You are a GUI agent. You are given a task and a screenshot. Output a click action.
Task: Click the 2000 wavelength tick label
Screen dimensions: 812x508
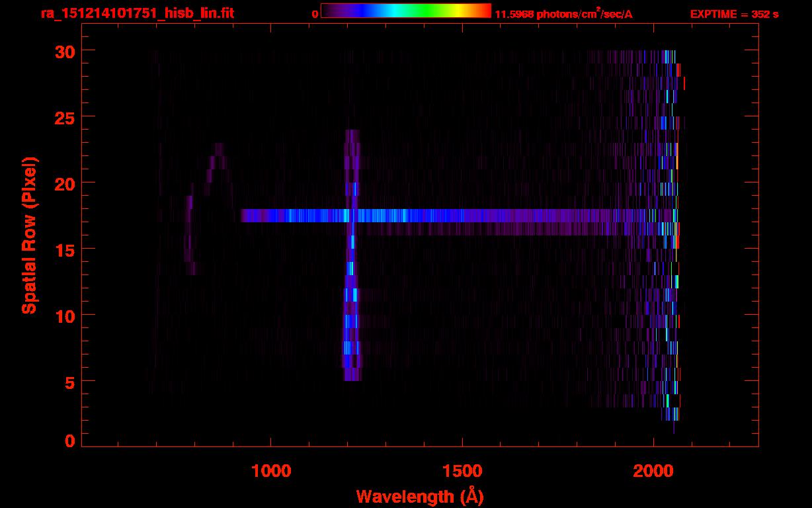click(653, 471)
